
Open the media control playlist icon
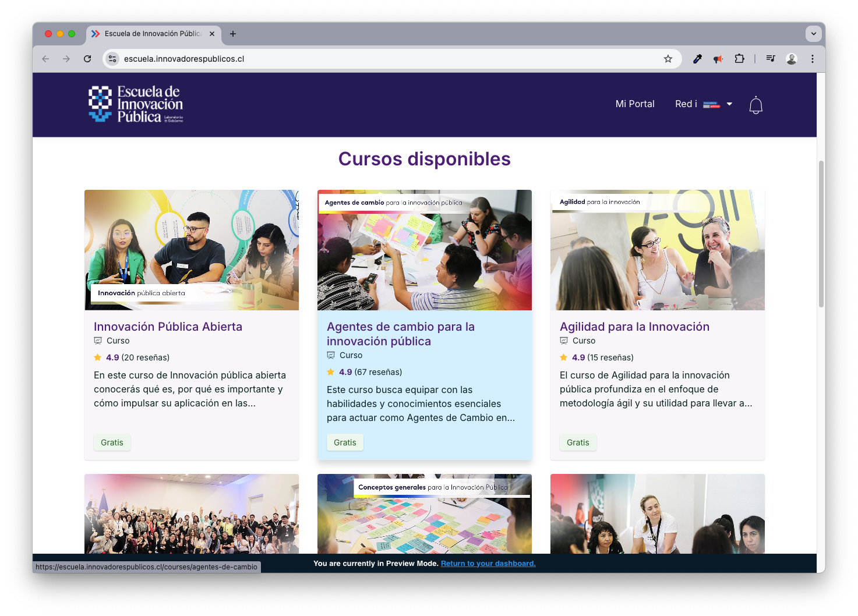point(771,59)
